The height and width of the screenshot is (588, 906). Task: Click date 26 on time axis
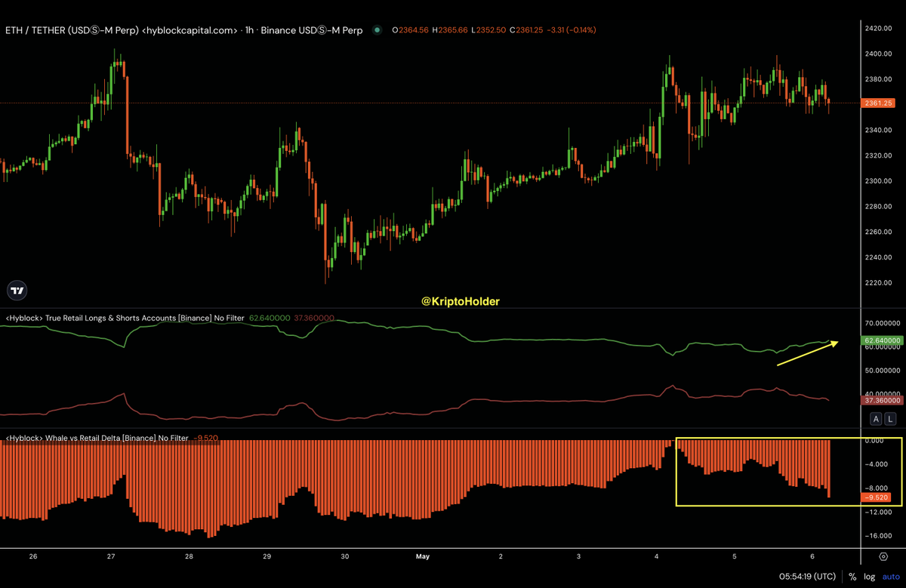click(32, 556)
